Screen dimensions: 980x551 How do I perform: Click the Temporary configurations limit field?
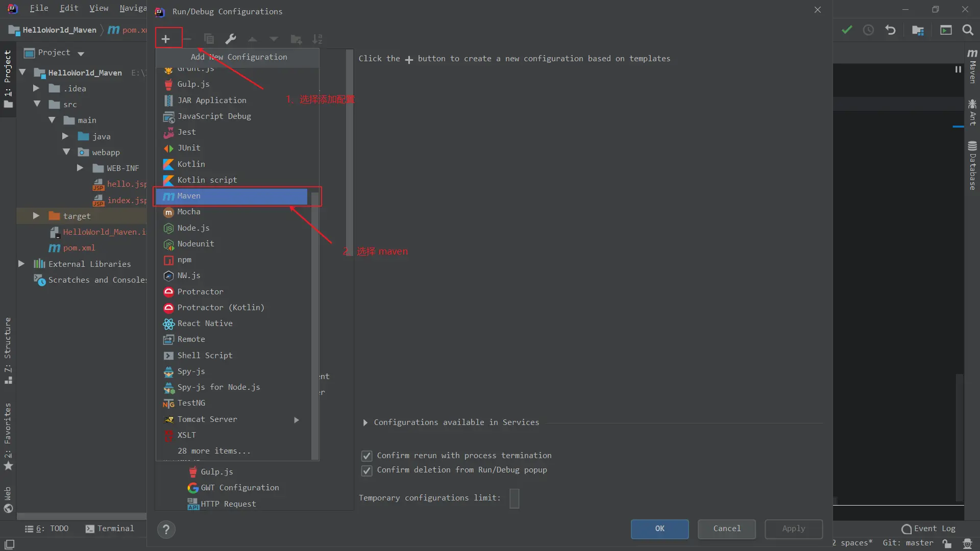point(514,498)
